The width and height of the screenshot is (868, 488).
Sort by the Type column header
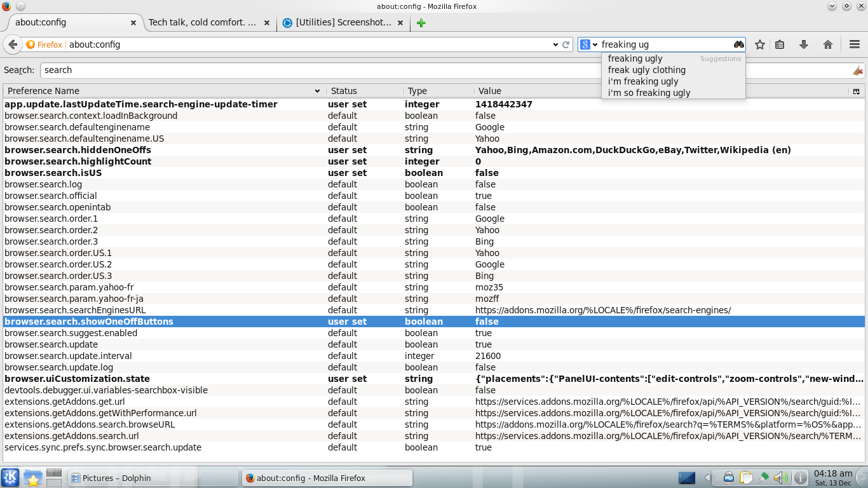point(439,91)
